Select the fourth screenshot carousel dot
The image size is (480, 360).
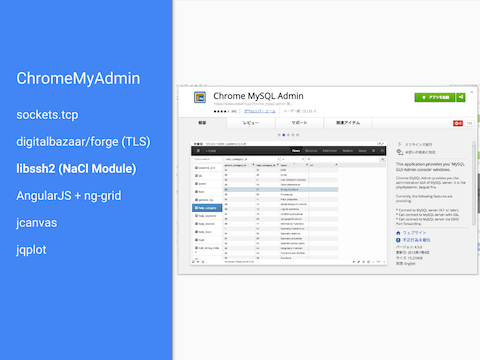tap(293, 135)
